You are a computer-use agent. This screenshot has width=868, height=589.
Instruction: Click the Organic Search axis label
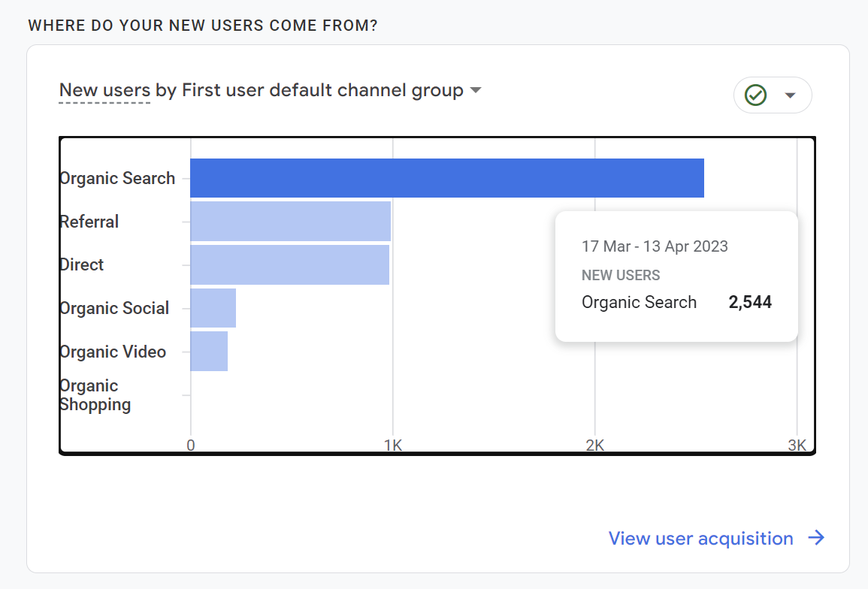pyautogui.click(x=117, y=179)
